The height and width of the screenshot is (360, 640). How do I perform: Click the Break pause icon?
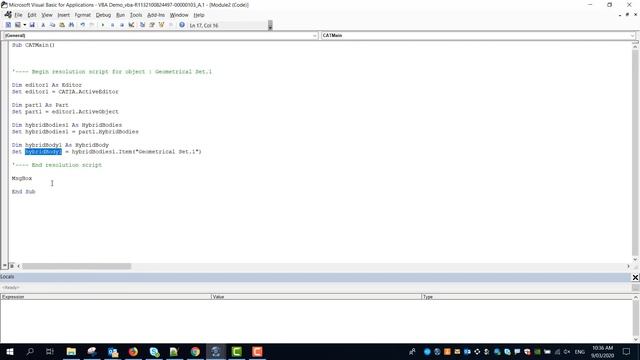[112, 25]
